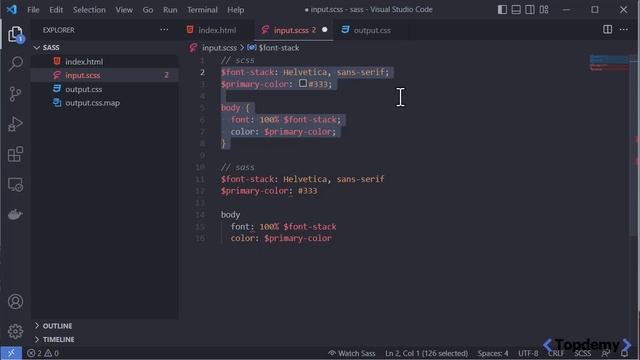Screen dimensions: 640x360
Task: Open the Help menu
Action: [x=236, y=10]
